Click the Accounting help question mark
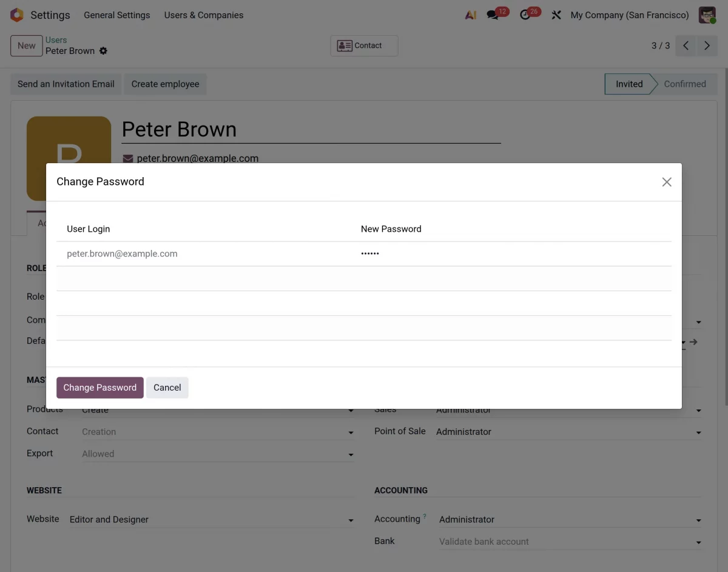728x572 pixels. pos(425,516)
